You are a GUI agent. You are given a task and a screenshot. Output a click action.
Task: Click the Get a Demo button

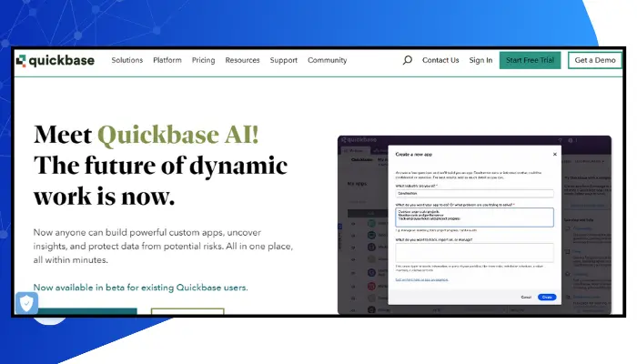tap(595, 60)
